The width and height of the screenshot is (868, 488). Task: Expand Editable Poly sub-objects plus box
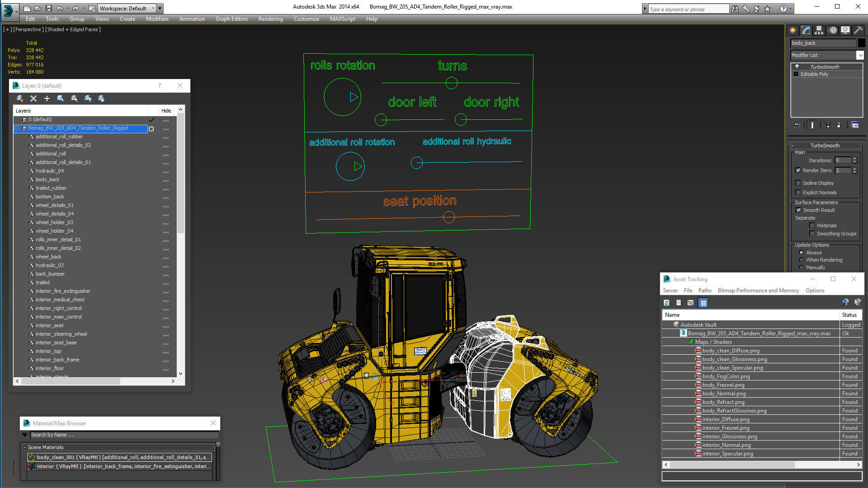796,74
